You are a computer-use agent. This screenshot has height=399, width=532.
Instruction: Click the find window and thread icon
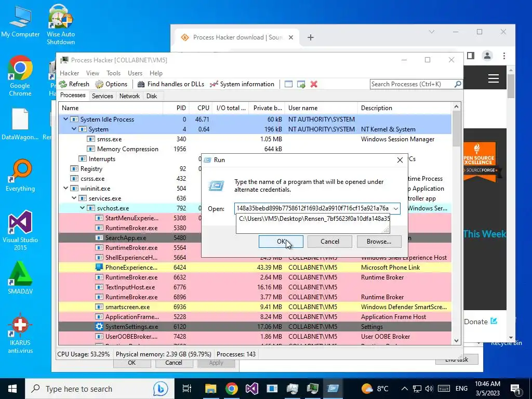point(301,84)
